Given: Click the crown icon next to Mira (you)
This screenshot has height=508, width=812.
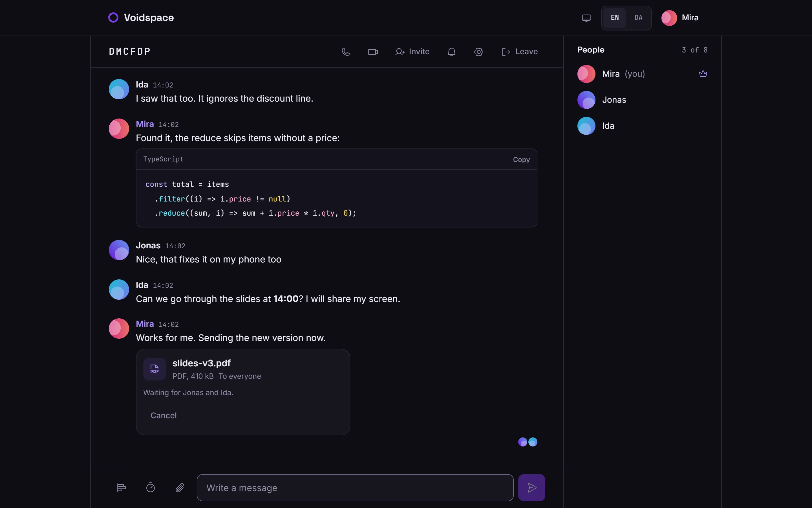Looking at the screenshot, I should 703,74.
